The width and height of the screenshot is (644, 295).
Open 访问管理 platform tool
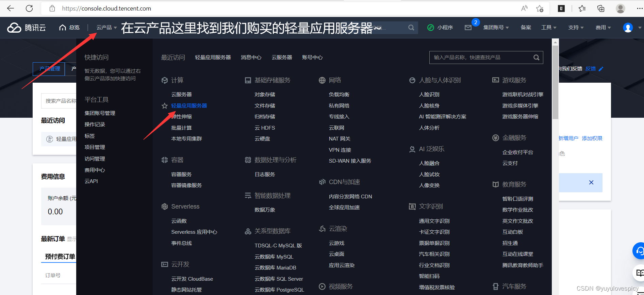[95, 159]
